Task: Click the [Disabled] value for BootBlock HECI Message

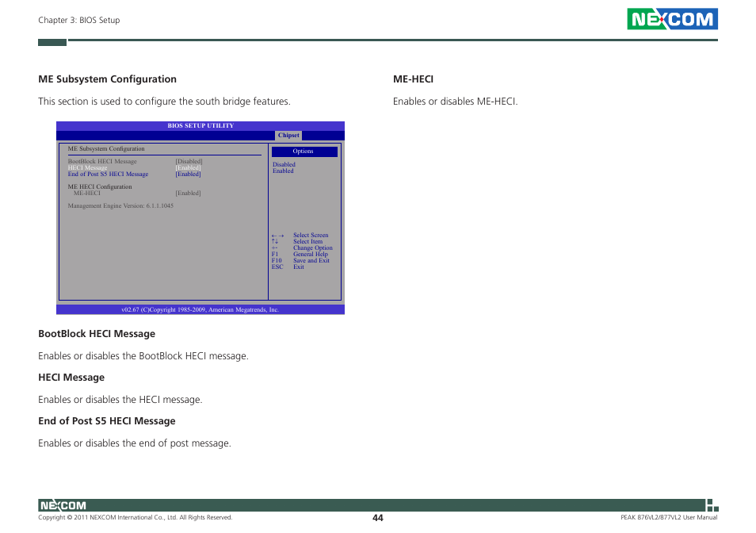Action: pyautogui.click(x=189, y=162)
